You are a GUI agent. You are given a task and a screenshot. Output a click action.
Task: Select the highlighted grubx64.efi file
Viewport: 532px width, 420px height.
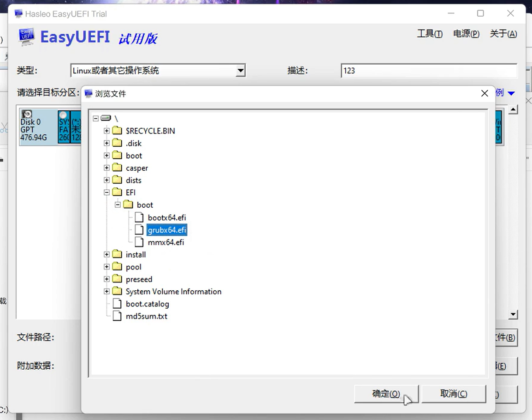pos(167,230)
